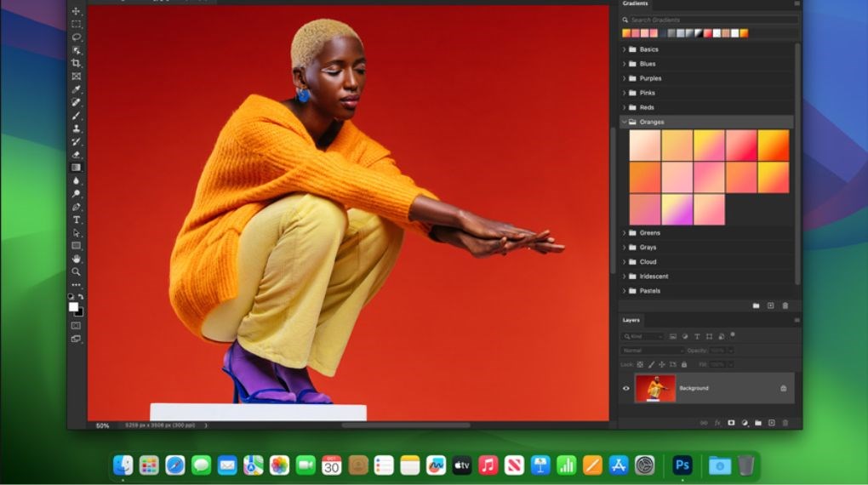
Task: Add a layer mask in Layers panel
Action: pyautogui.click(x=730, y=422)
